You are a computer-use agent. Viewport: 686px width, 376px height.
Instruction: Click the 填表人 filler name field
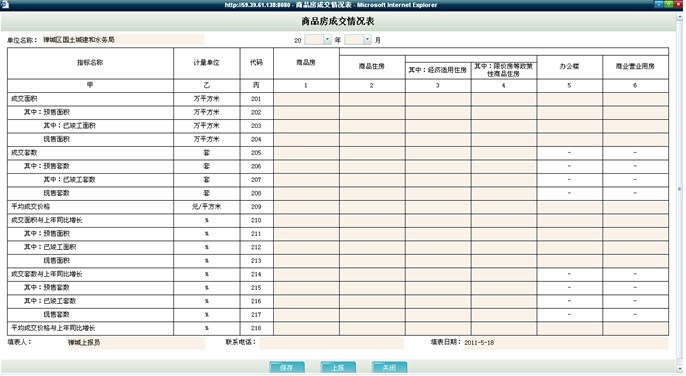pos(136,343)
